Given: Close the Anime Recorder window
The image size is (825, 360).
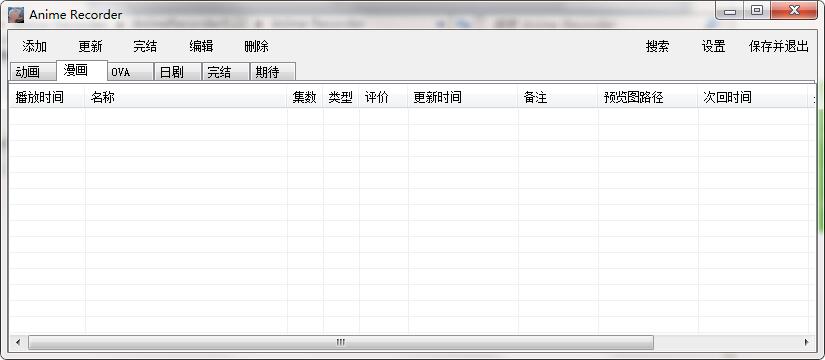Looking at the screenshot, I should point(794,11).
